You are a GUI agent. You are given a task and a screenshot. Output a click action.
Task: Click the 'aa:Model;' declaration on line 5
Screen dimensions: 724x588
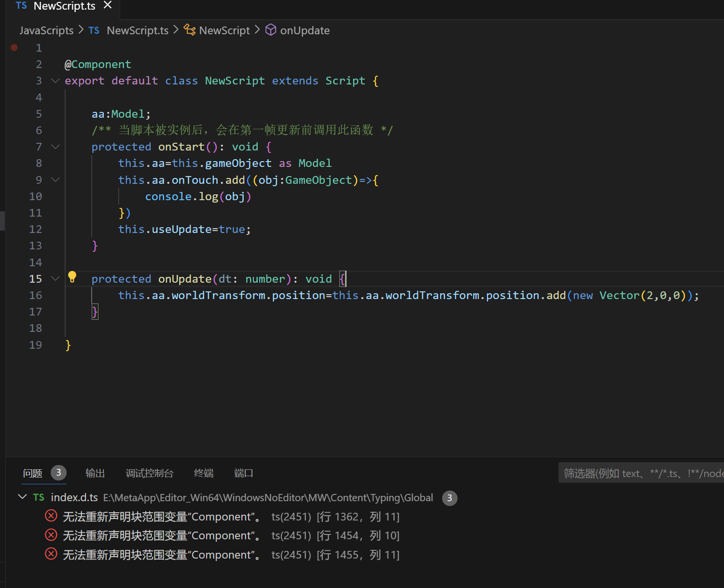coord(121,114)
